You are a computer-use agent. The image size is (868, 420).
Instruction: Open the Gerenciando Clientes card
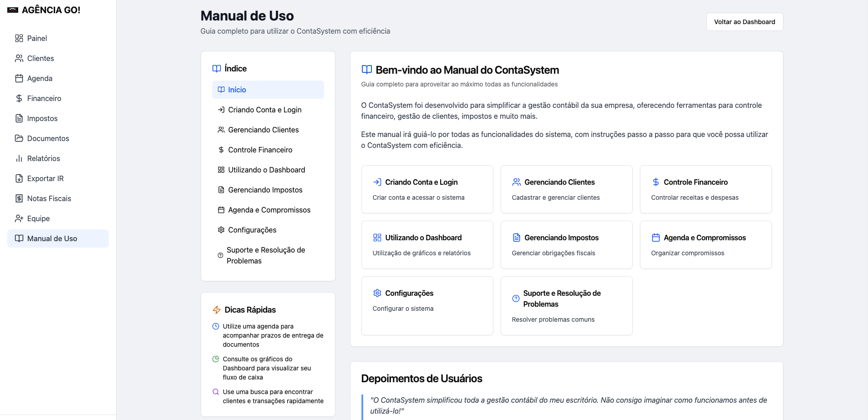567,189
